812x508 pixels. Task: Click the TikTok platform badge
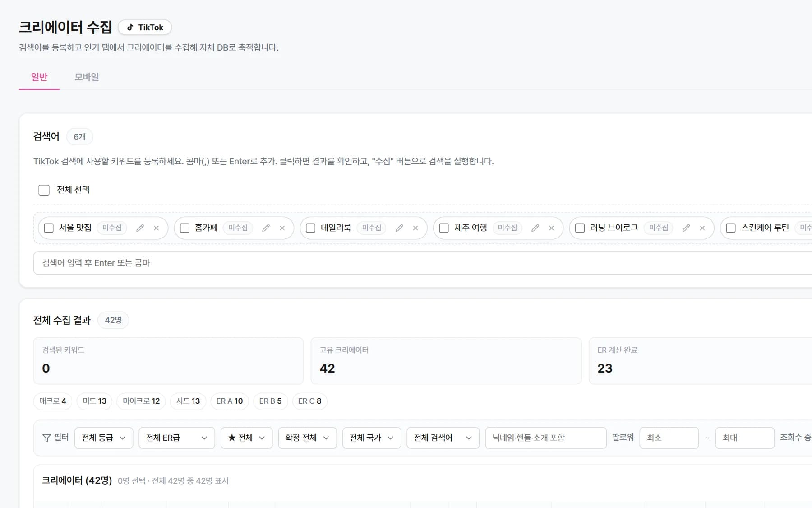144,27
